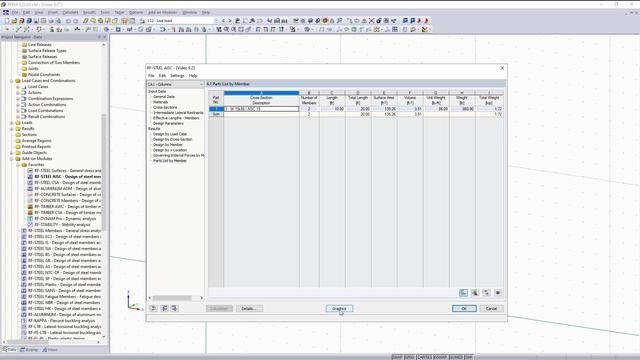
Task: Open the CA1 - Columns case dropdown
Action: click(x=201, y=84)
